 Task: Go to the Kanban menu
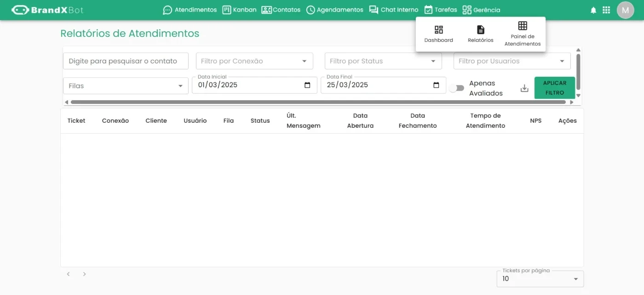pos(239,10)
